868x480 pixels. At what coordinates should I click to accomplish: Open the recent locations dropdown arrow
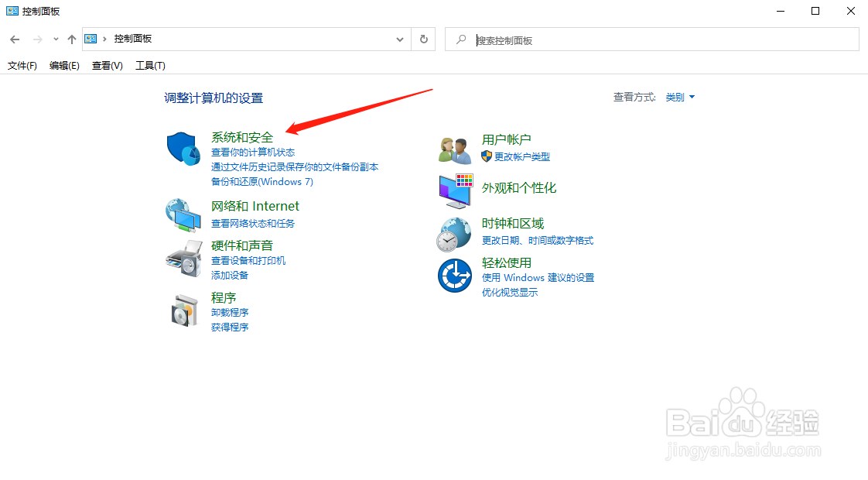click(x=56, y=39)
